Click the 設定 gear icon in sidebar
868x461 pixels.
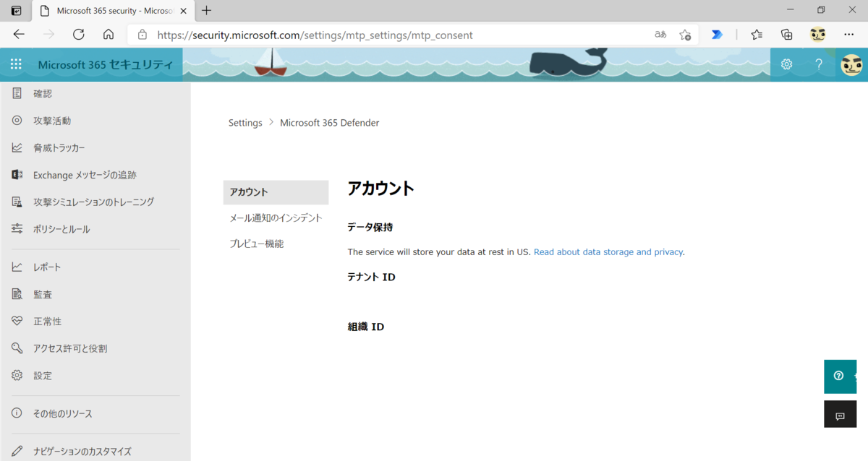coord(17,376)
